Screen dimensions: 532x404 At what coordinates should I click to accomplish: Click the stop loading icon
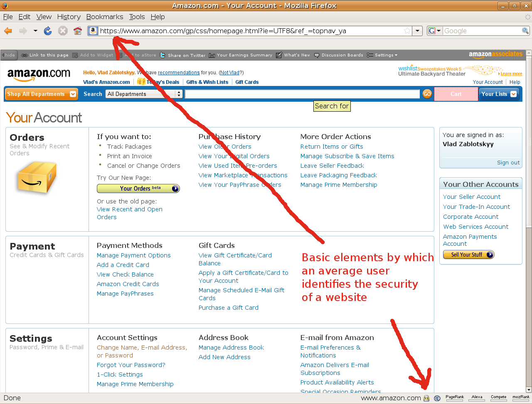tap(63, 31)
